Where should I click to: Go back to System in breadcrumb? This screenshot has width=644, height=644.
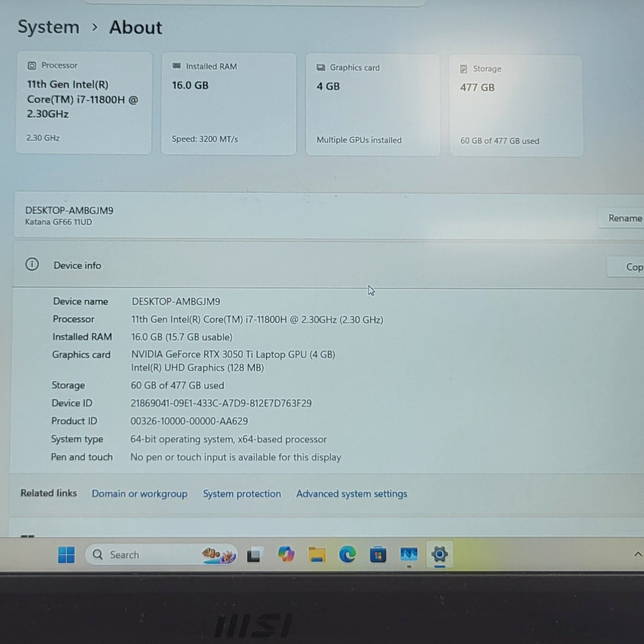(x=49, y=27)
